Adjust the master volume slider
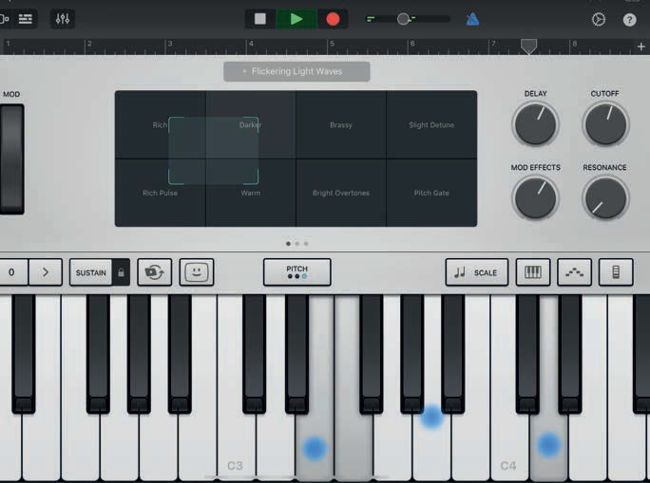 point(409,19)
